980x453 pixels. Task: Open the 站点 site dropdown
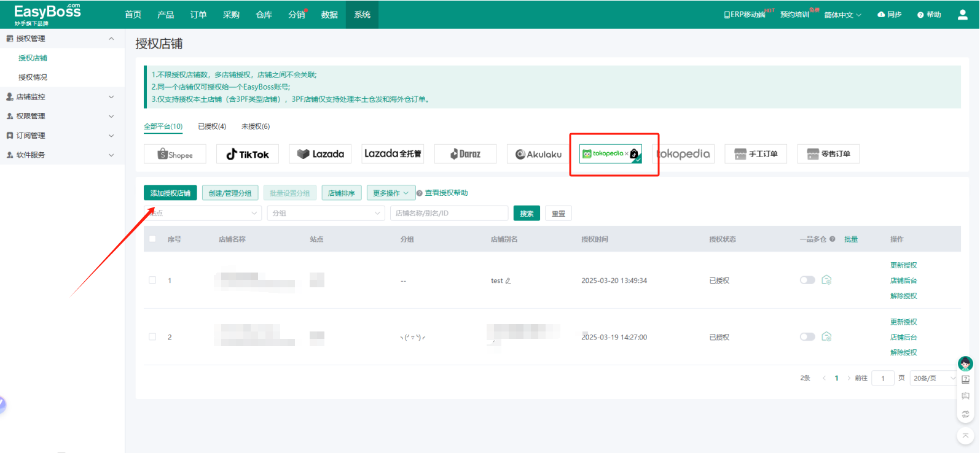pos(203,213)
